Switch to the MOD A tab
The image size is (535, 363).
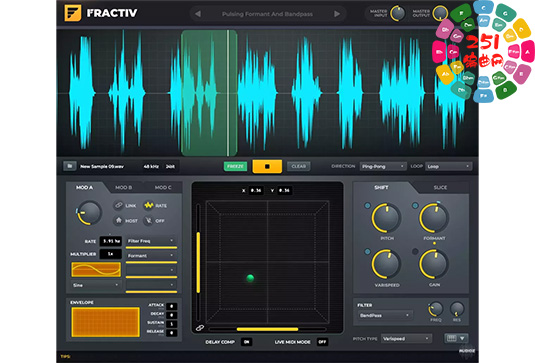click(x=84, y=187)
